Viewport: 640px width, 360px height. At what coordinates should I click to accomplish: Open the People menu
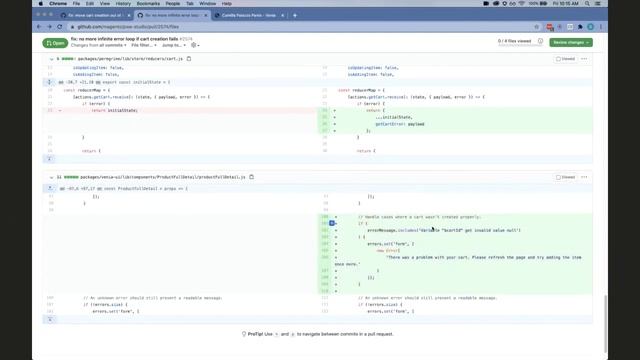173,4
